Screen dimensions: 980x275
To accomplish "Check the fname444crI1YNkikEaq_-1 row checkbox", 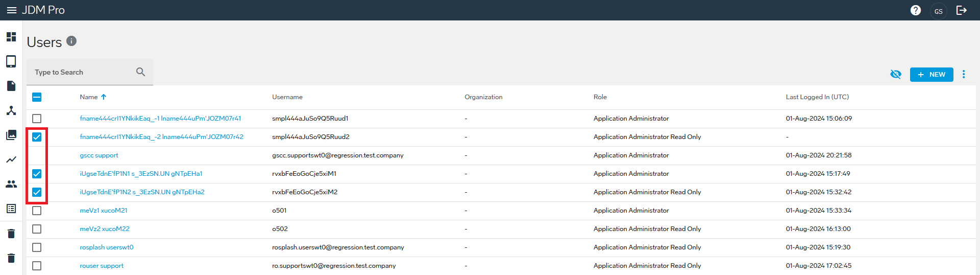I will [37, 119].
